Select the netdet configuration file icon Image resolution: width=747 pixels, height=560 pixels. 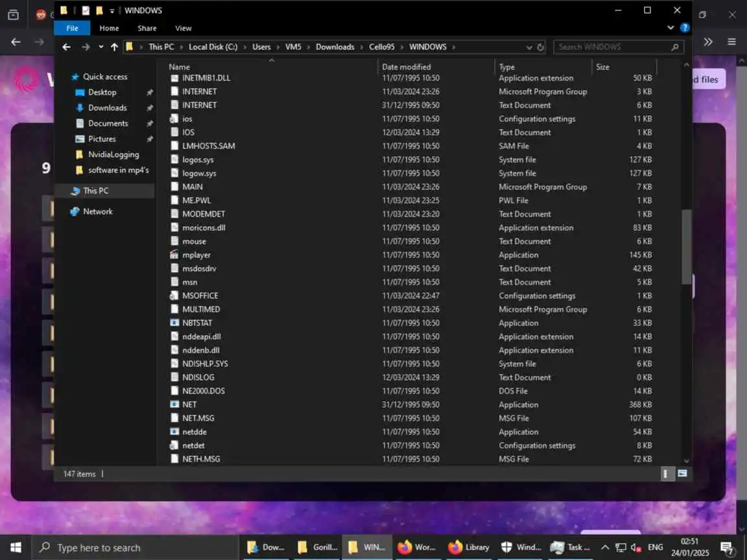(x=174, y=445)
